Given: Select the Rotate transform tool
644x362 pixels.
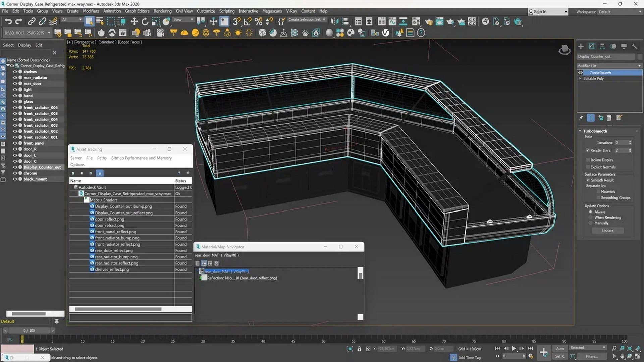Looking at the screenshot, I should tap(145, 22).
